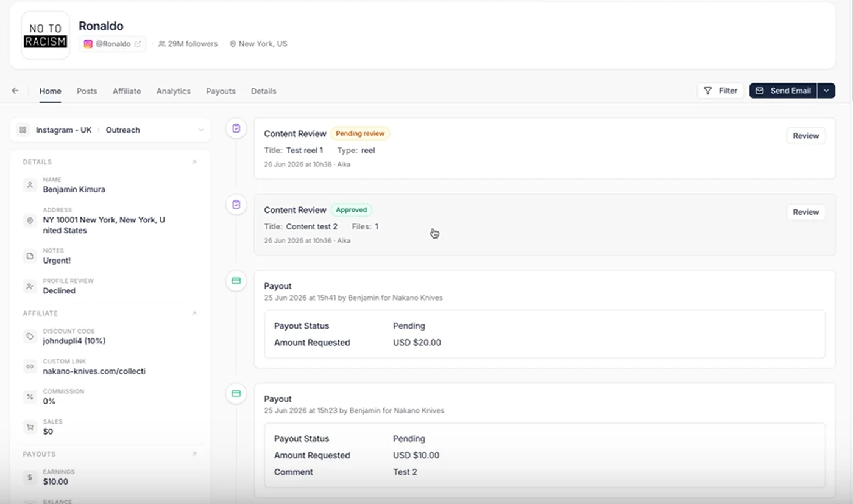
Task: Open the @Ronaldo Instagram profile link
Action: point(113,44)
